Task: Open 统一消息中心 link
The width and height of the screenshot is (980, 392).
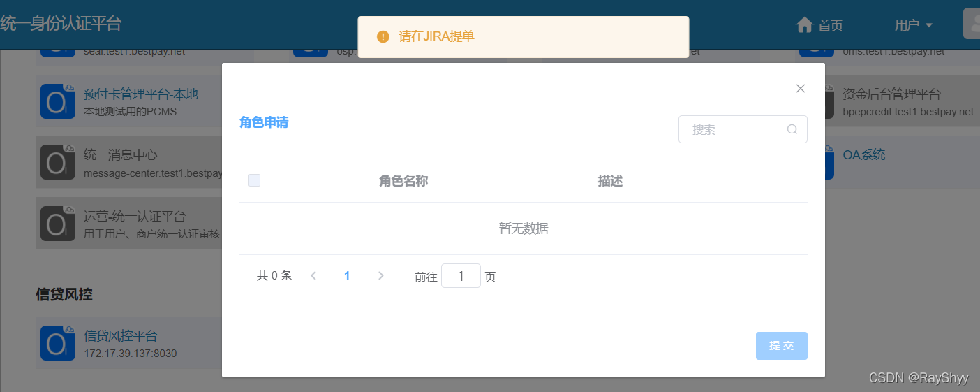Action: (121, 155)
